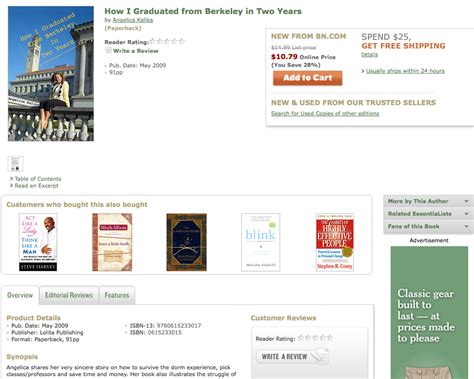Open the 7 Habits of Highly Effective People cover
The height and width of the screenshot is (379, 474).
(x=335, y=242)
